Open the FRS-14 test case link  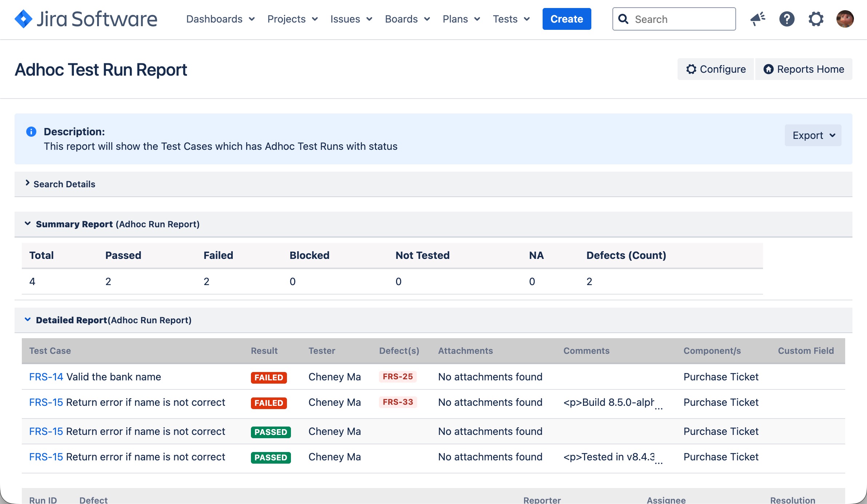point(46,377)
